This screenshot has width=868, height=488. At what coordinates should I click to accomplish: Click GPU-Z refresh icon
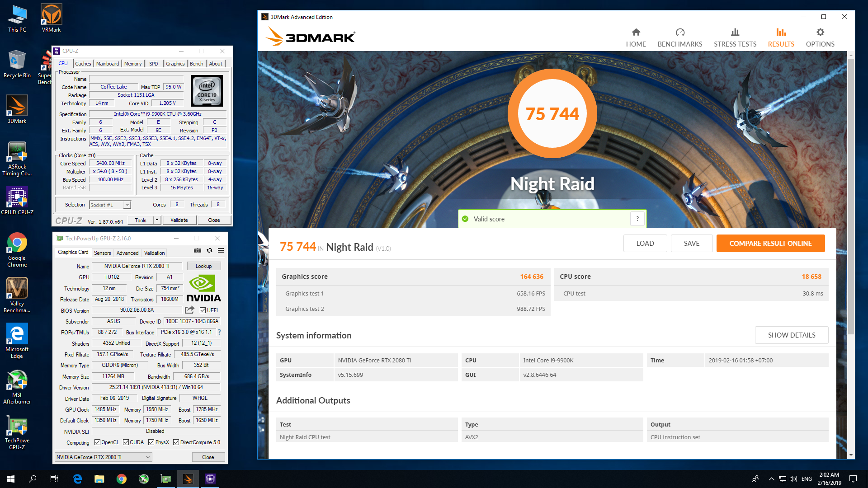(x=209, y=250)
